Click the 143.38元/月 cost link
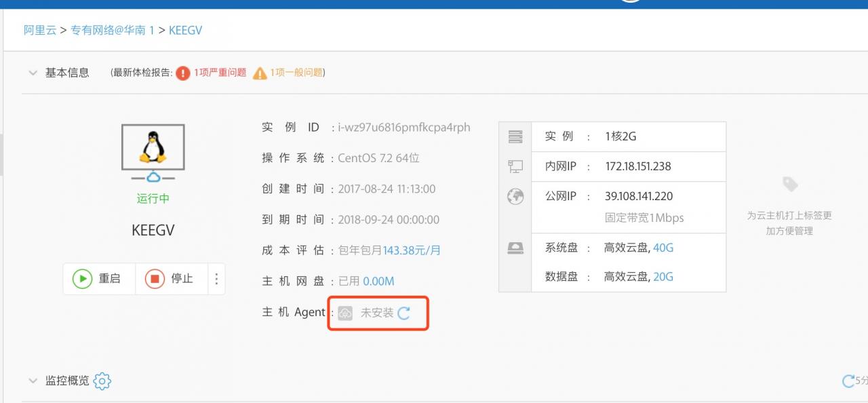The width and height of the screenshot is (868, 403). 412,250
